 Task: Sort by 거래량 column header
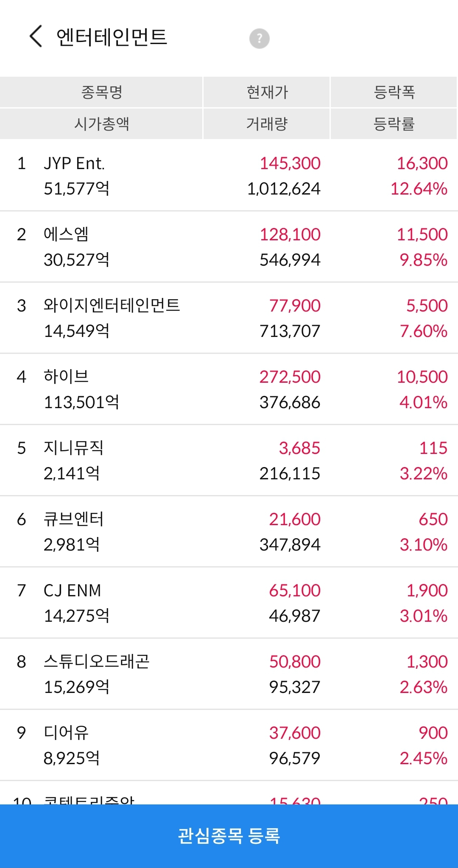click(267, 124)
